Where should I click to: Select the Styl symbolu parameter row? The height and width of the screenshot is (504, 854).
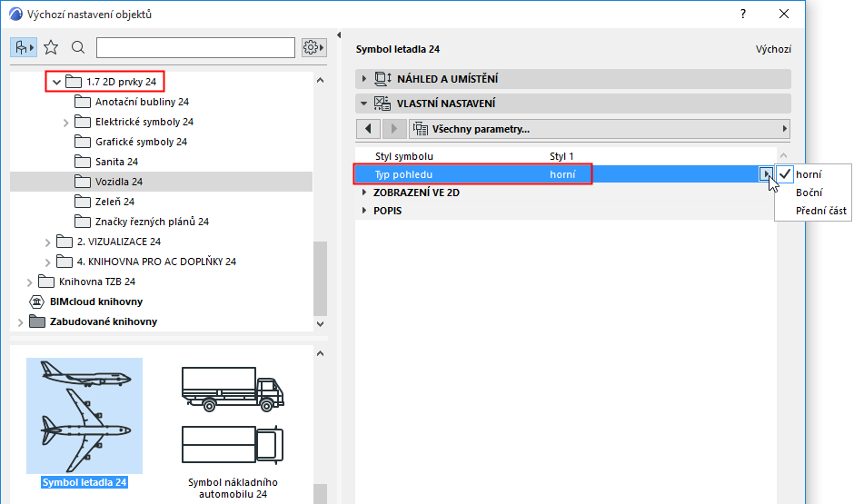[566, 156]
